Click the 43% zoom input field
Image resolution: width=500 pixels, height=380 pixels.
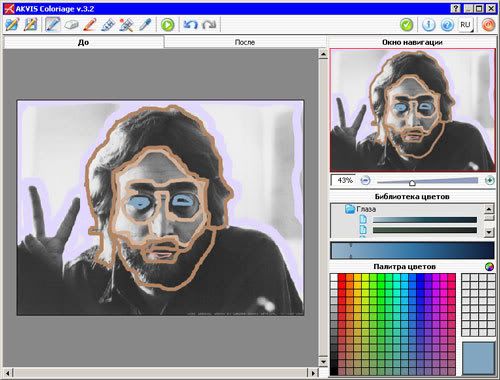344,180
